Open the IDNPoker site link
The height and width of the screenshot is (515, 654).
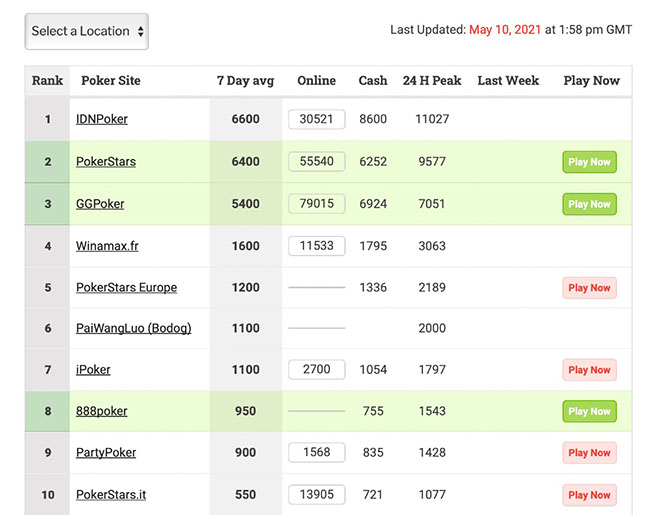(102, 119)
